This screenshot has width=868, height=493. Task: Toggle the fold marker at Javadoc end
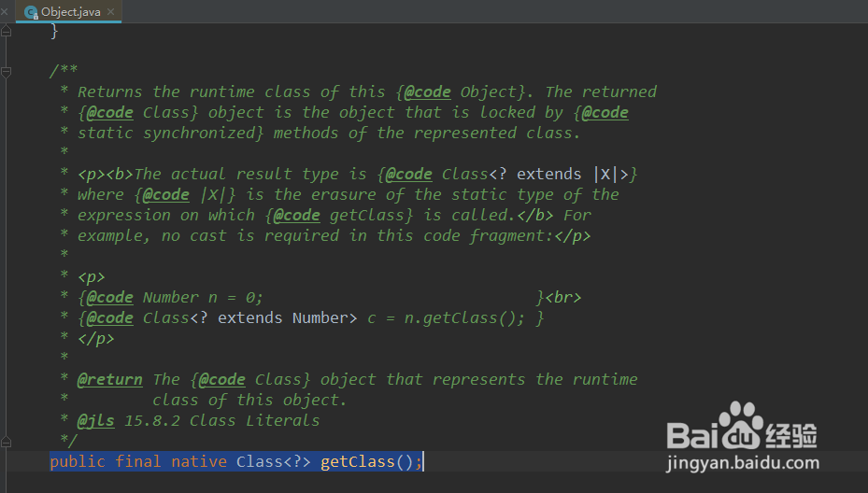coord(7,442)
